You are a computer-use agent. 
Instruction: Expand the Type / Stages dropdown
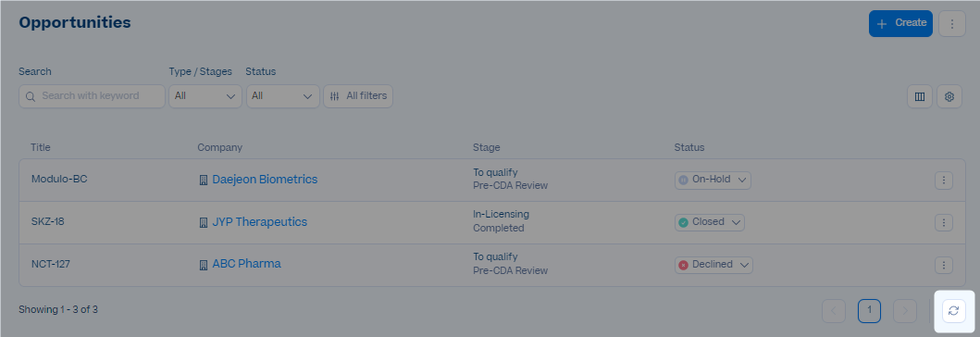205,96
